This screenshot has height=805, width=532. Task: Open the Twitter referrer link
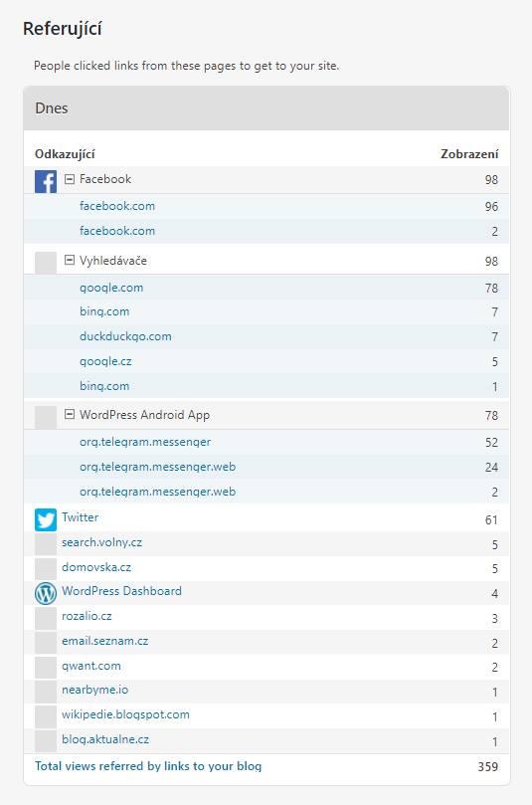click(x=80, y=517)
